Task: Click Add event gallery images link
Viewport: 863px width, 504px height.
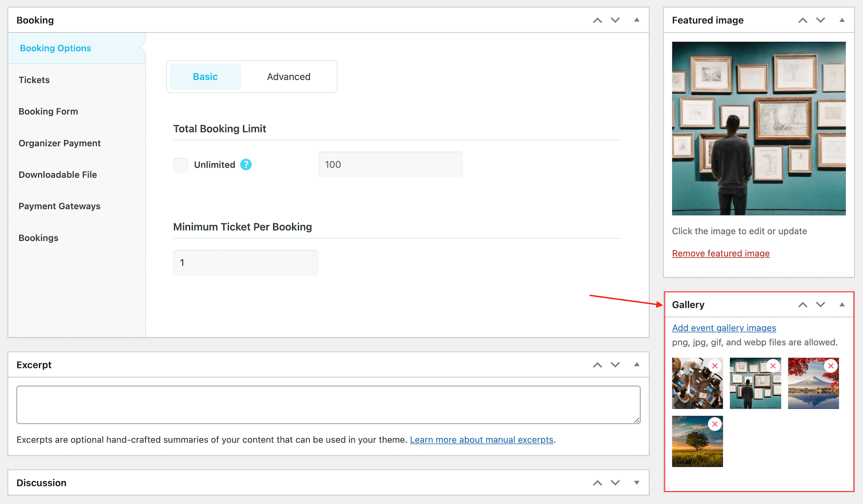Action: (724, 328)
